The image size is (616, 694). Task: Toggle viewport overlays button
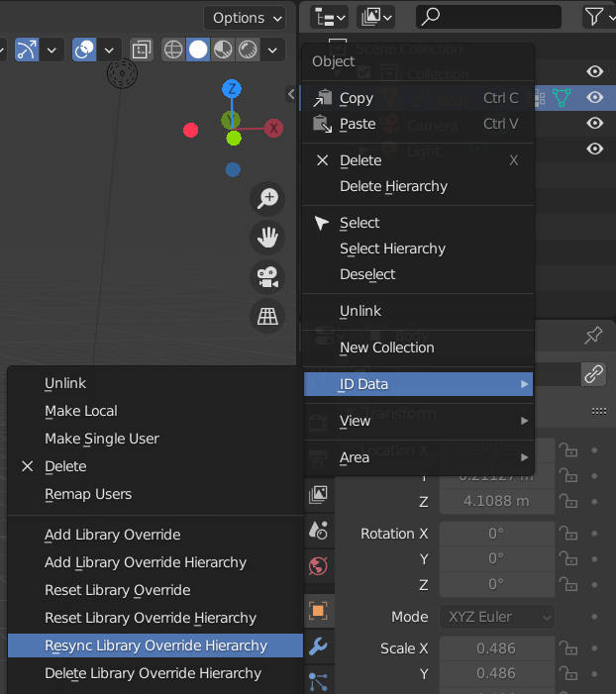point(84,50)
